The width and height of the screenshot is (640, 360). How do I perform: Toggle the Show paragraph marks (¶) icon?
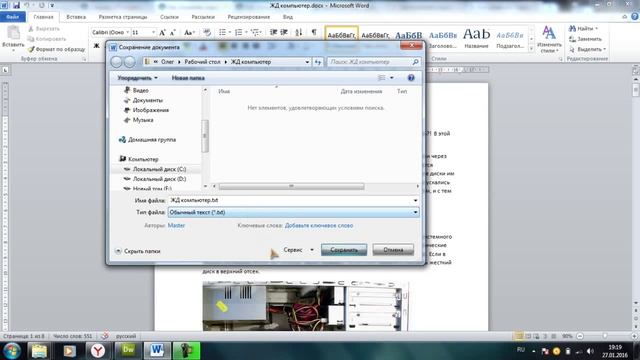tap(314, 32)
